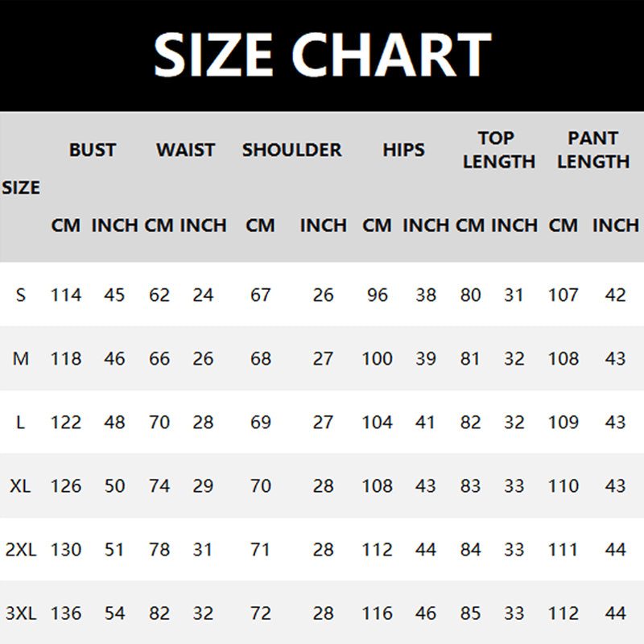This screenshot has height=644, width=644.
Task: Select the 3XL size row label
Action: pos(21,613)
